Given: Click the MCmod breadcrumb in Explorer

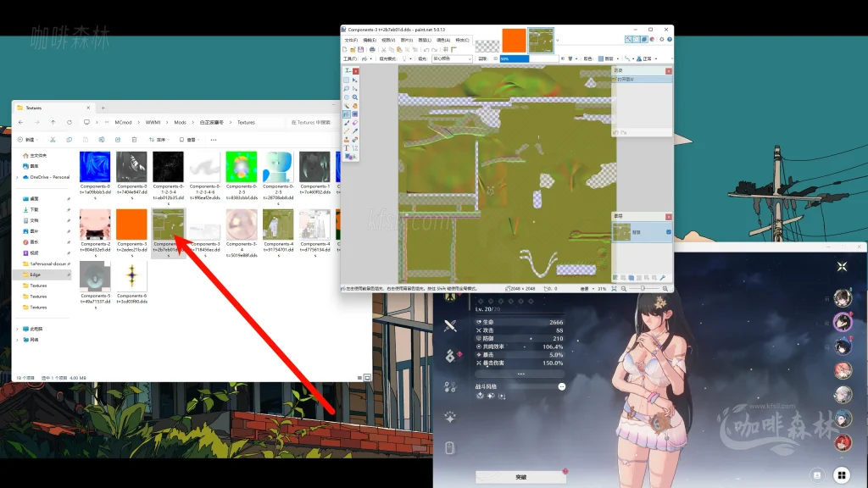Looking at the screenshot, I should pos(123,122).
